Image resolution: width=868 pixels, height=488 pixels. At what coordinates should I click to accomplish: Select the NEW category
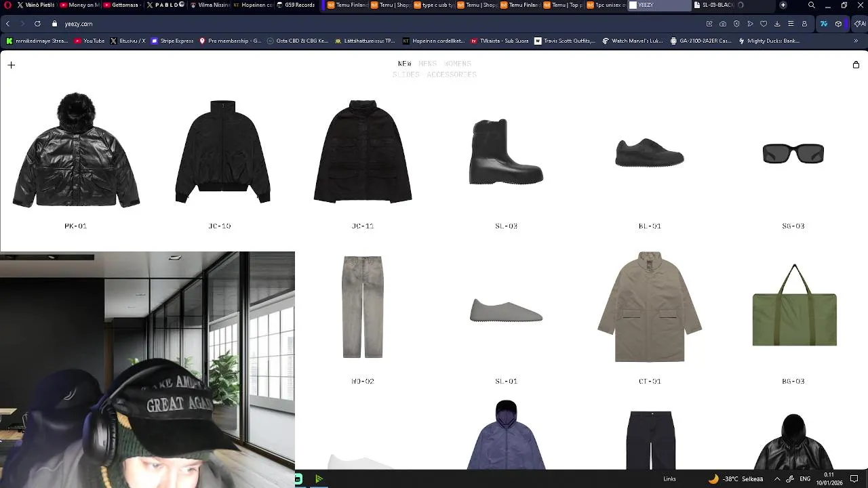click(x=405, y=64)
